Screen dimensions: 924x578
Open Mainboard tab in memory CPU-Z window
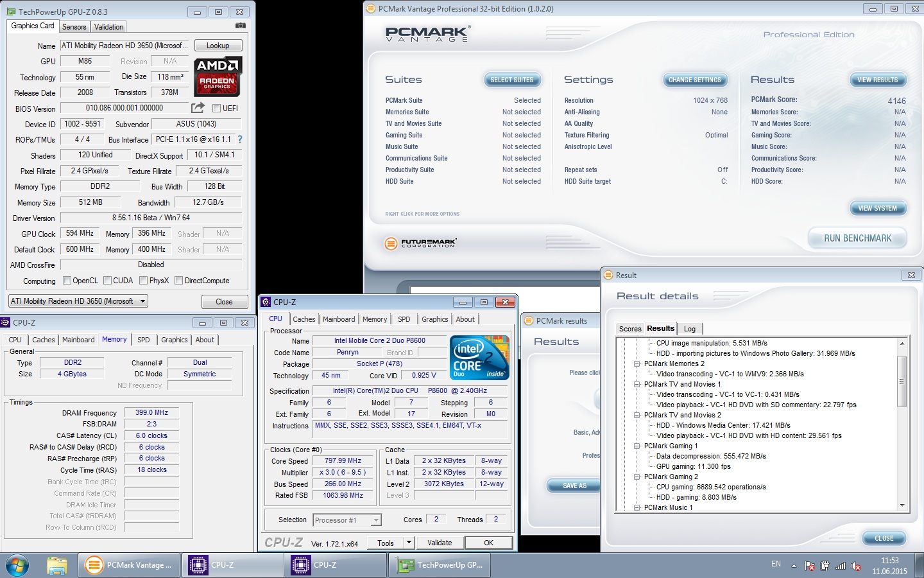[x=78, y=340]
